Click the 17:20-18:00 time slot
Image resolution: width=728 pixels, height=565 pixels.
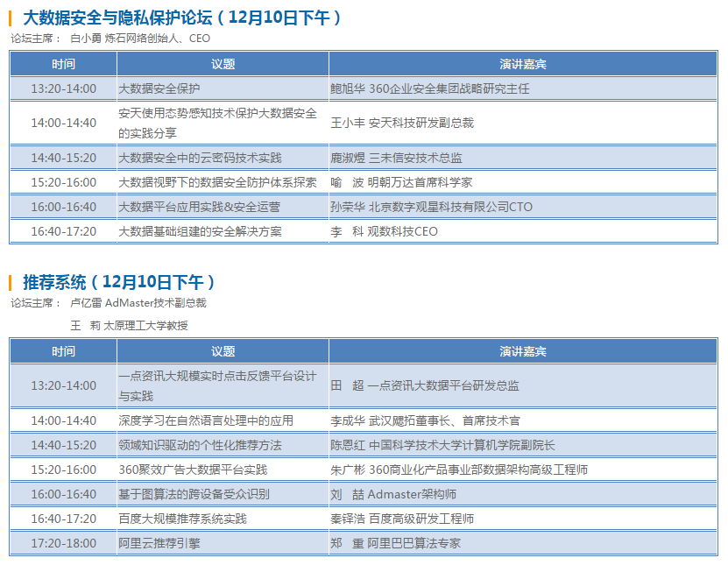pos(63,543)
